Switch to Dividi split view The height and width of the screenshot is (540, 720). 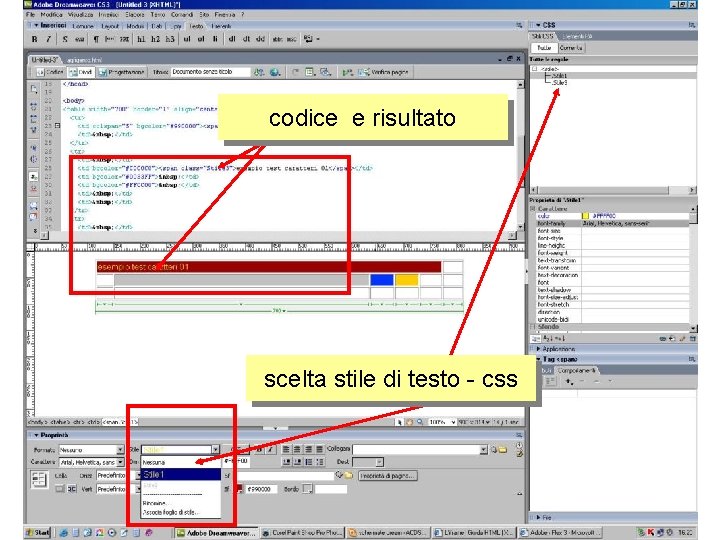point(81,72)
